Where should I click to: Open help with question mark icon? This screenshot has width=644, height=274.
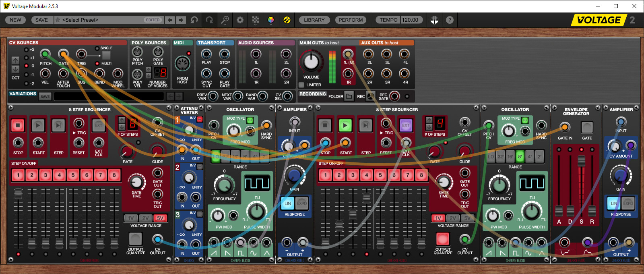450,20
